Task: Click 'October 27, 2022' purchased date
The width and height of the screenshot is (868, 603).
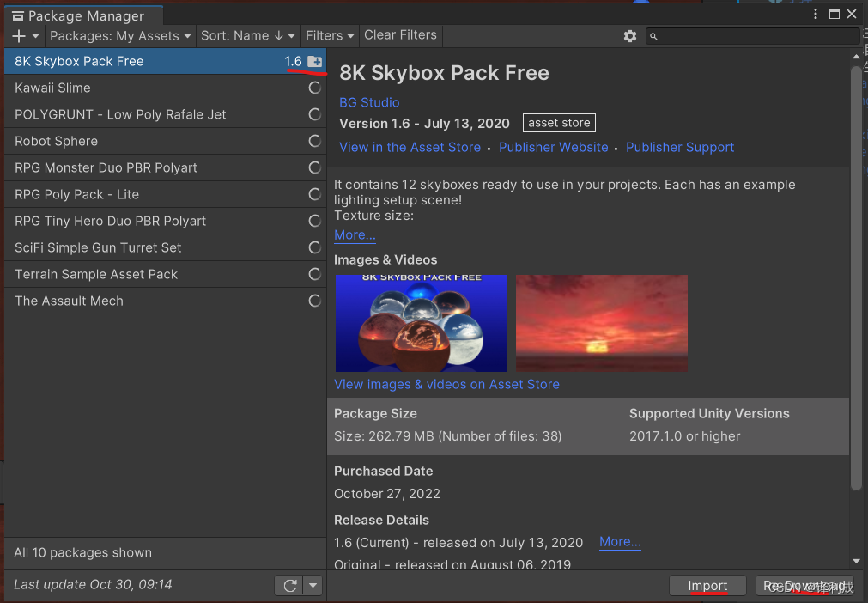Action: pos(387,494)
